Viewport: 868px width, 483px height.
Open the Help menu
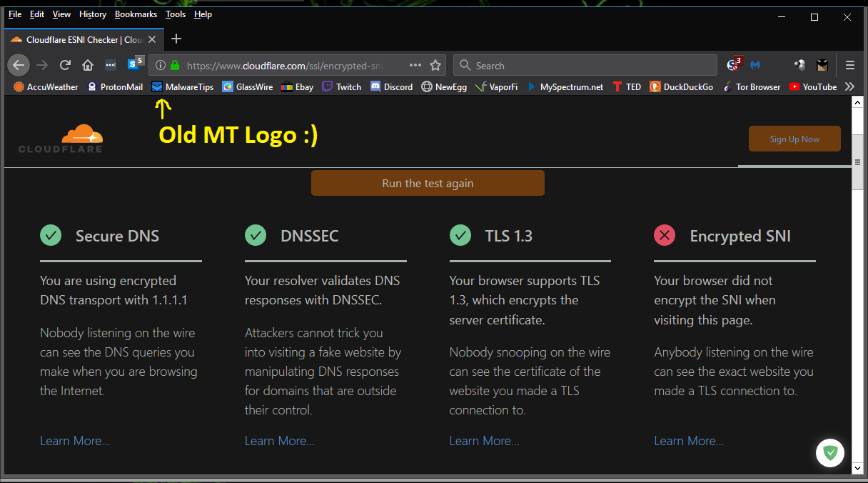coord(203,14)
